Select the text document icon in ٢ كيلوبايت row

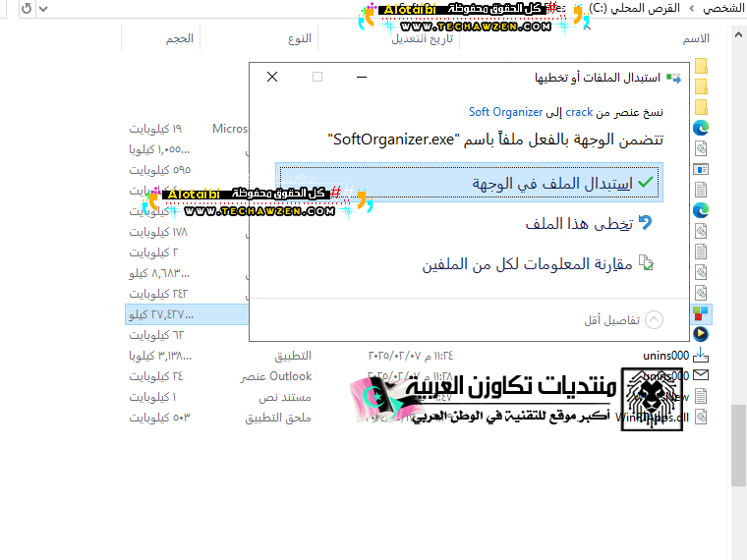click(701, 252)
